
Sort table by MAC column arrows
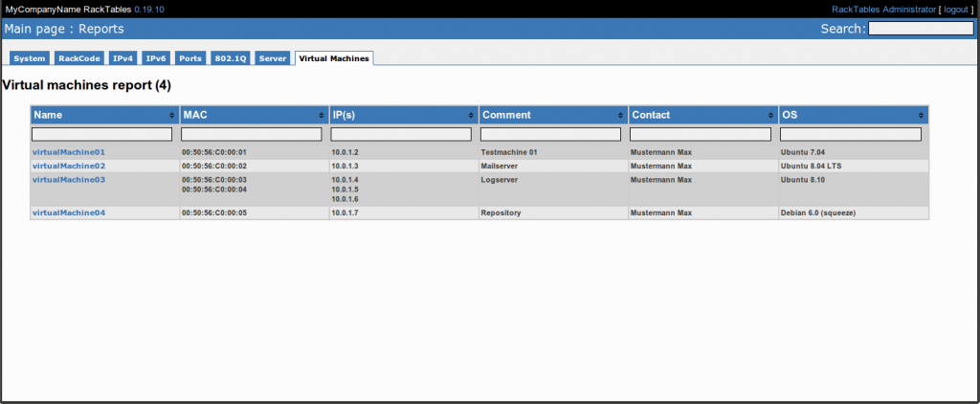click(x=321, y=115)
